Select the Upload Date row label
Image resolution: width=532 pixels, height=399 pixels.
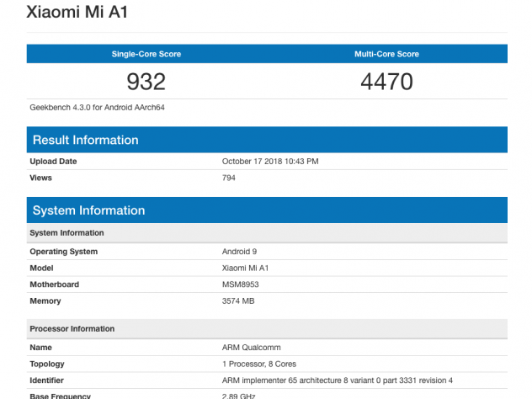coord(53,161)
